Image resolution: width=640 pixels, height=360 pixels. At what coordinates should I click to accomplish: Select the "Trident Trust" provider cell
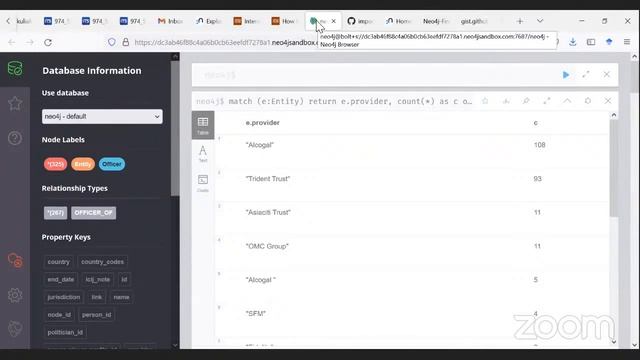point(268,179)
